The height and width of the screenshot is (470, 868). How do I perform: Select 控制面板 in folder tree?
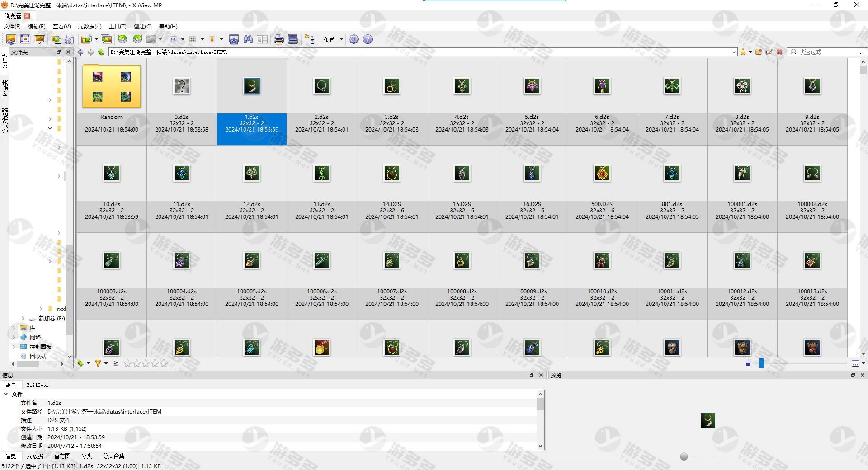point(40,347)
